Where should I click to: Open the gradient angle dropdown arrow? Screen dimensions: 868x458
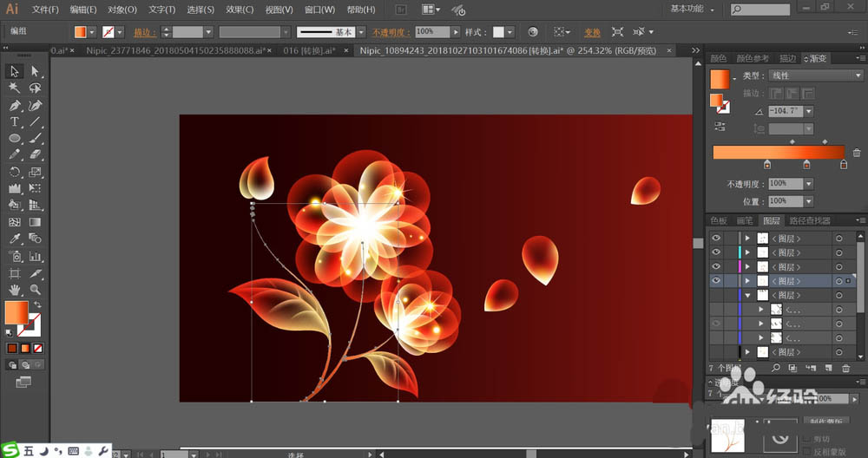click(x=809, y=112)
